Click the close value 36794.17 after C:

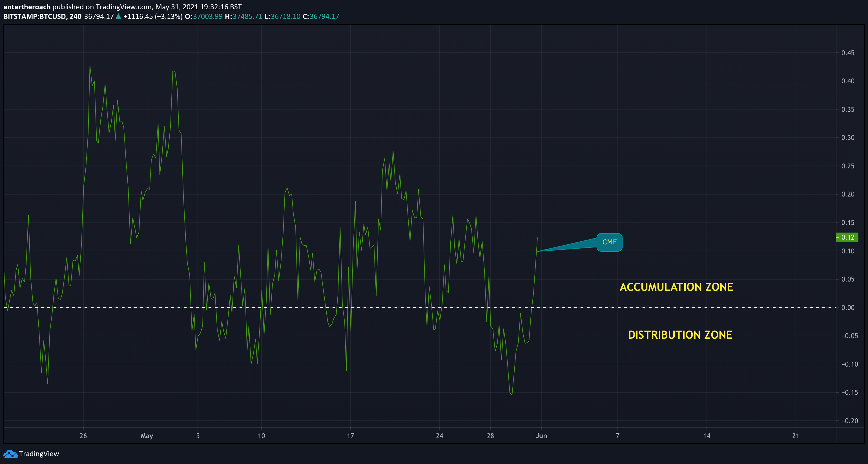[x=324, y=17]
